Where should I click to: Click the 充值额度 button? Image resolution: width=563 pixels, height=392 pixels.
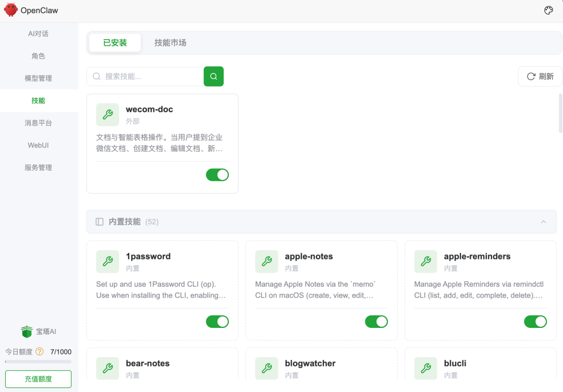pyautogui.click(x=38, y=379)
